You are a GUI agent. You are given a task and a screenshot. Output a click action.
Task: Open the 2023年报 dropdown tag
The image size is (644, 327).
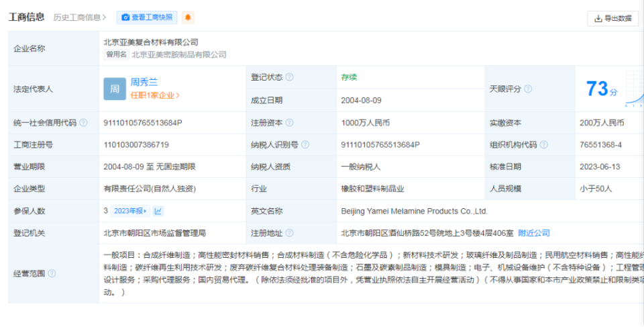(130, 211)
